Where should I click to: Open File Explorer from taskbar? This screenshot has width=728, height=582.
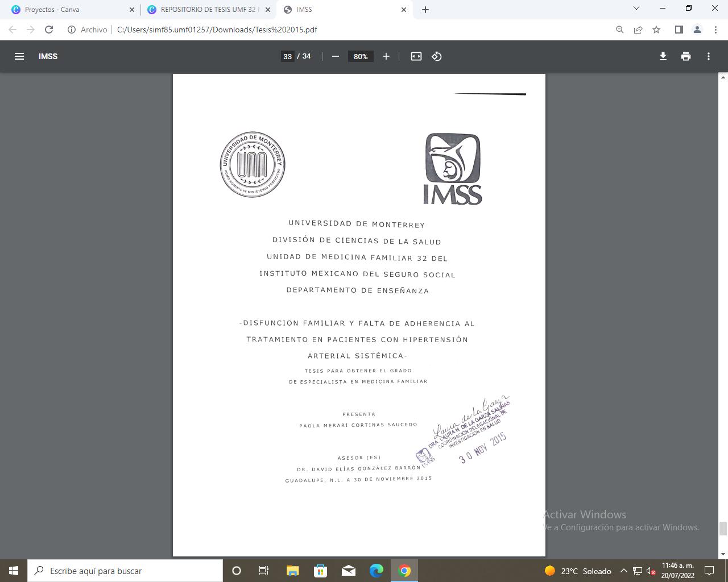[292, 571]
